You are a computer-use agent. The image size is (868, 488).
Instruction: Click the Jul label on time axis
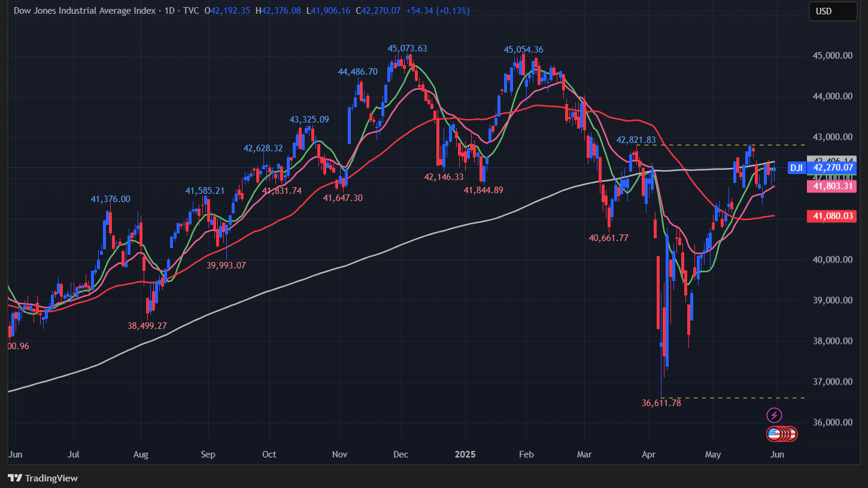pyautogui.click(x=74, y=455)
